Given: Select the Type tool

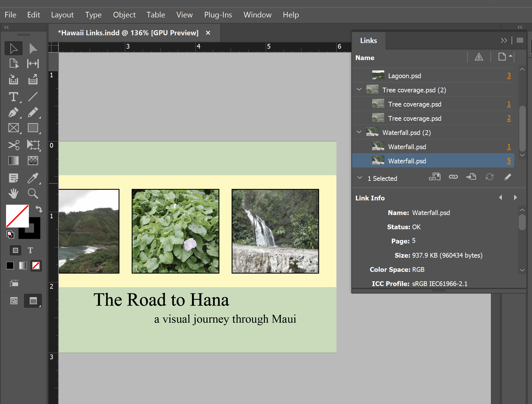Looking at the screenshot, I should pyautogui.click(x=14, y=97).
